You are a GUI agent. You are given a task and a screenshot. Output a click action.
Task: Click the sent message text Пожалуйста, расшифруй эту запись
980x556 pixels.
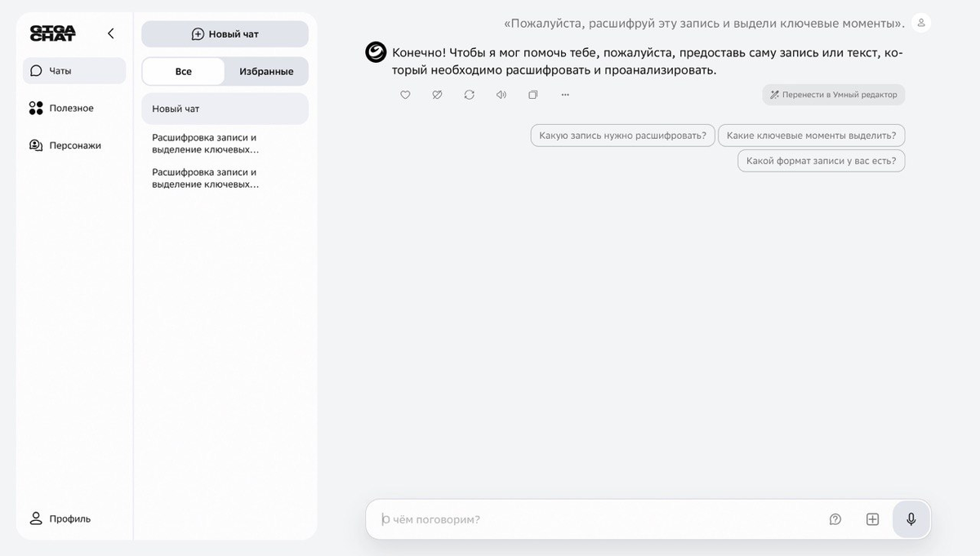tap(704, 23)
